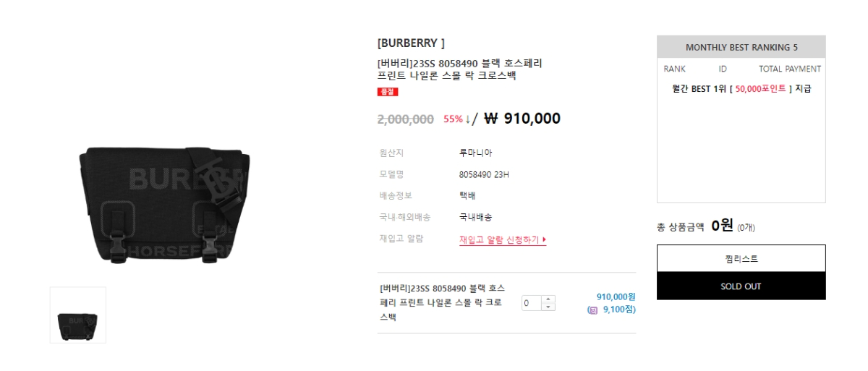Click the red 품절 sold-out badge
The width and height of the screenshot is (868, 371).
tap(388, 92)
